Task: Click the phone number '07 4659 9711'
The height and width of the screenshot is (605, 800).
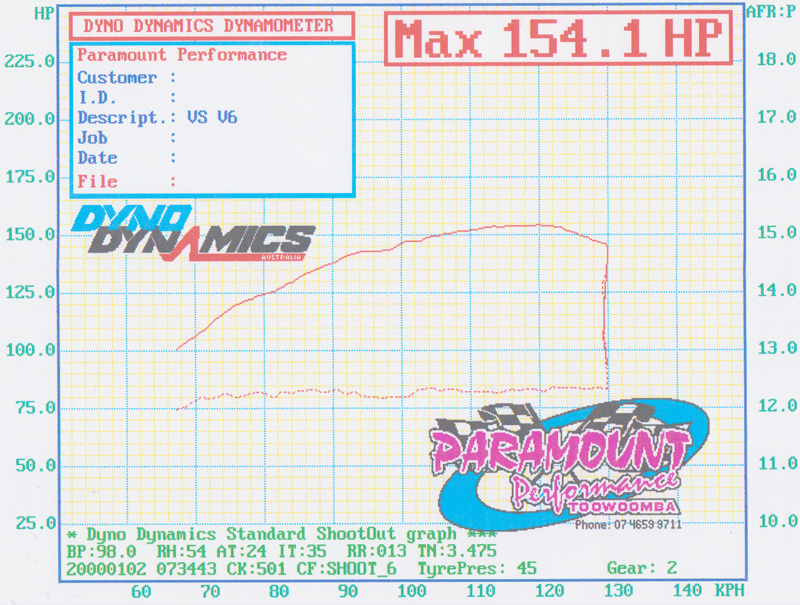Action: click(647, 525)
